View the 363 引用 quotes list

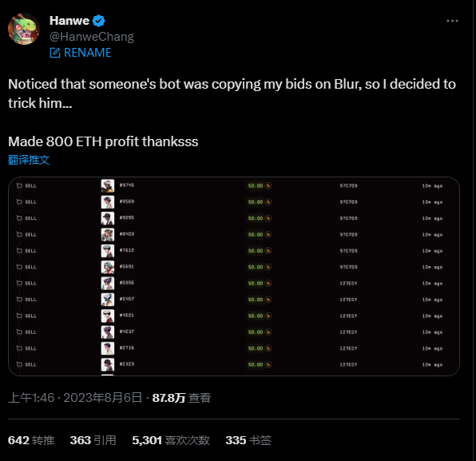tap(93, 440)
